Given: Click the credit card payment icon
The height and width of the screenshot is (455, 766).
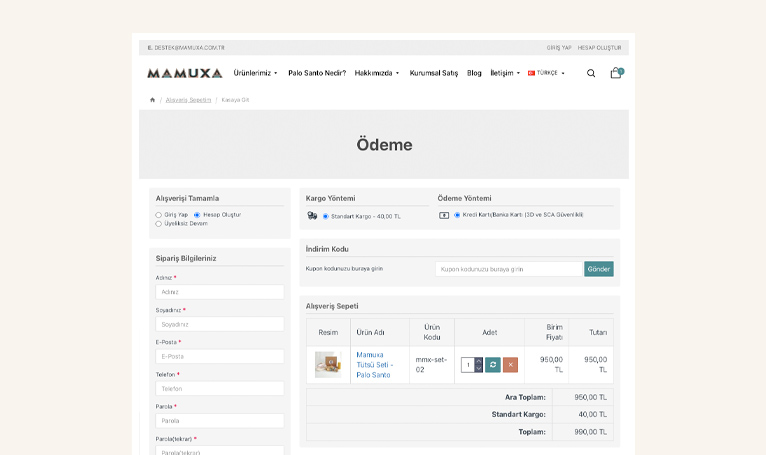Looking at the screenshot, I should tap(444, 215).
